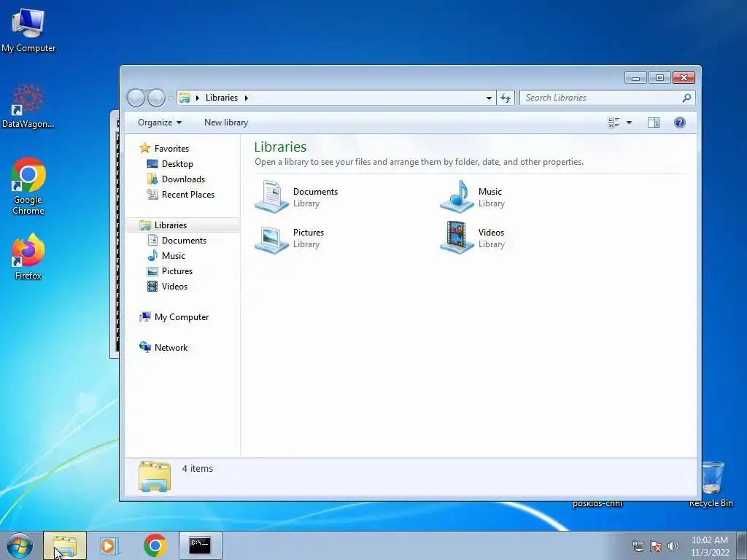Viewport: 747px width, 560px height.
Task: Open the Videos library icon in main pane
Action: coord(457,238)
